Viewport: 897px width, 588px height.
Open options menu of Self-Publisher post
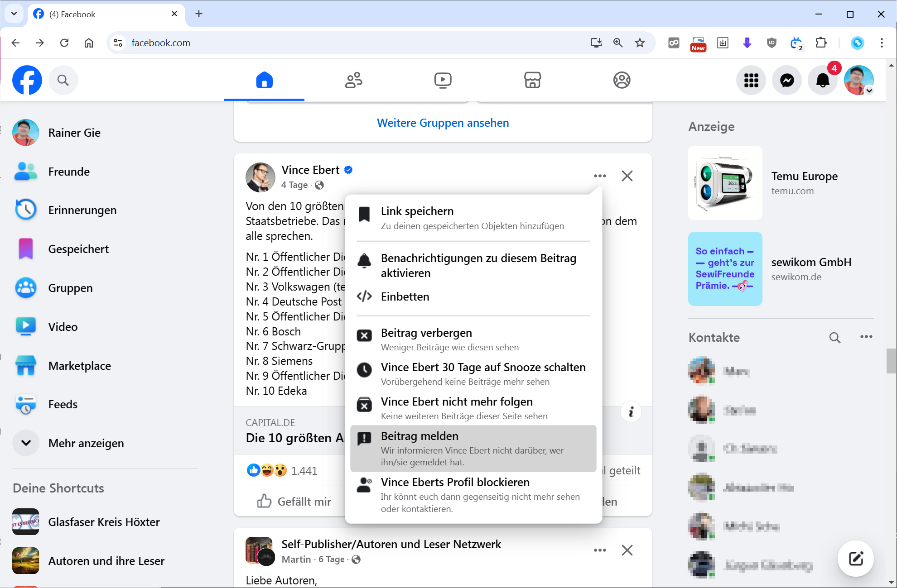(x=600, y=550)
